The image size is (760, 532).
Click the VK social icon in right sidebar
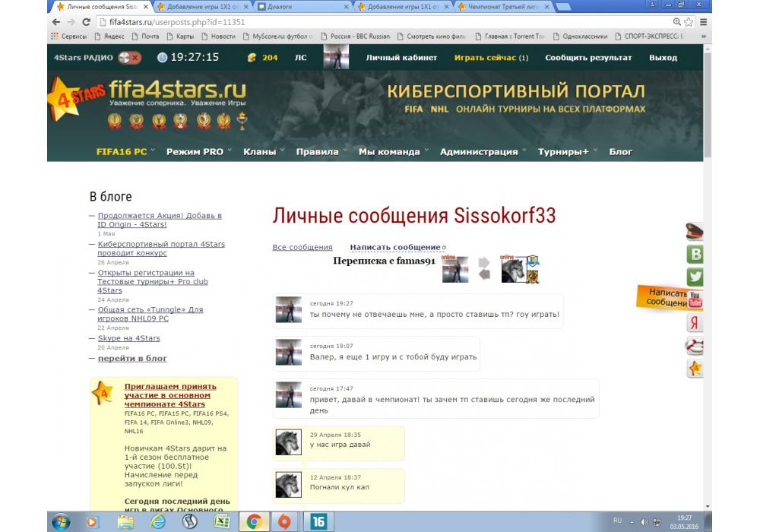point(695,255)
